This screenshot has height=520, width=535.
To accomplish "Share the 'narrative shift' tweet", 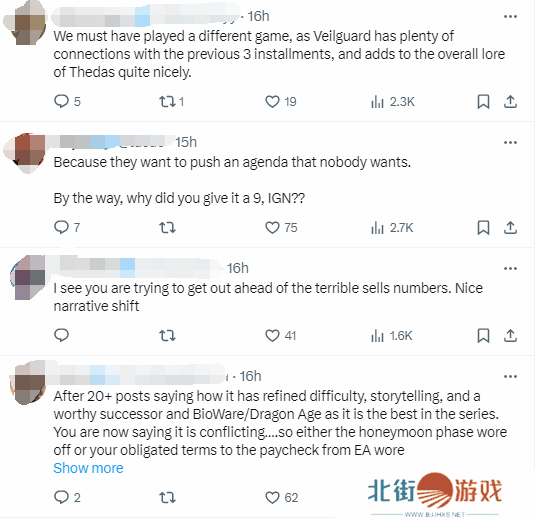I will click(x=510, y=336).
